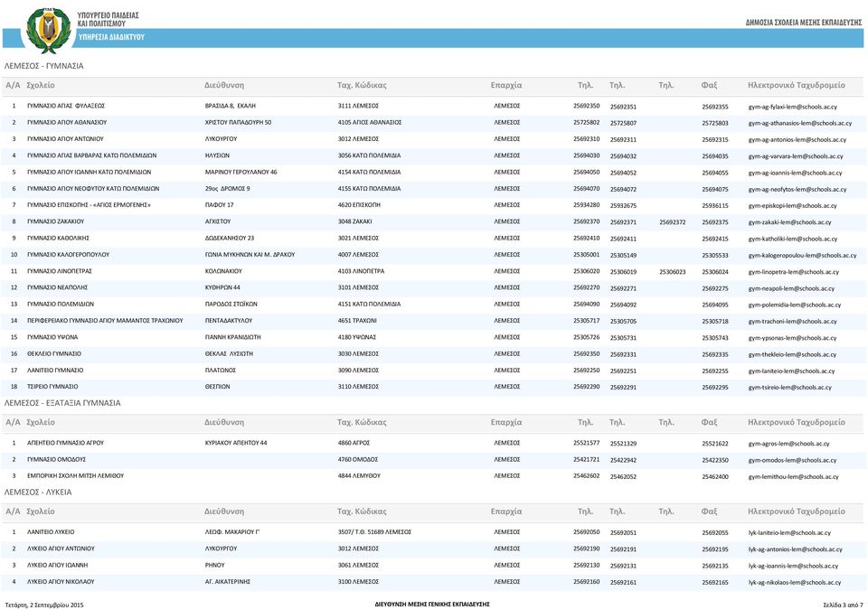The height and width of the screenshot is (610, 868).
Task: Click the ΔΗΜΟΣΙΑ ΣΧΟΛΕΙΑ ΜΕΣΗΣ ΕΚΠΑΙΔΕΥΣΗΣ title
Action: [x=804, y=23]
